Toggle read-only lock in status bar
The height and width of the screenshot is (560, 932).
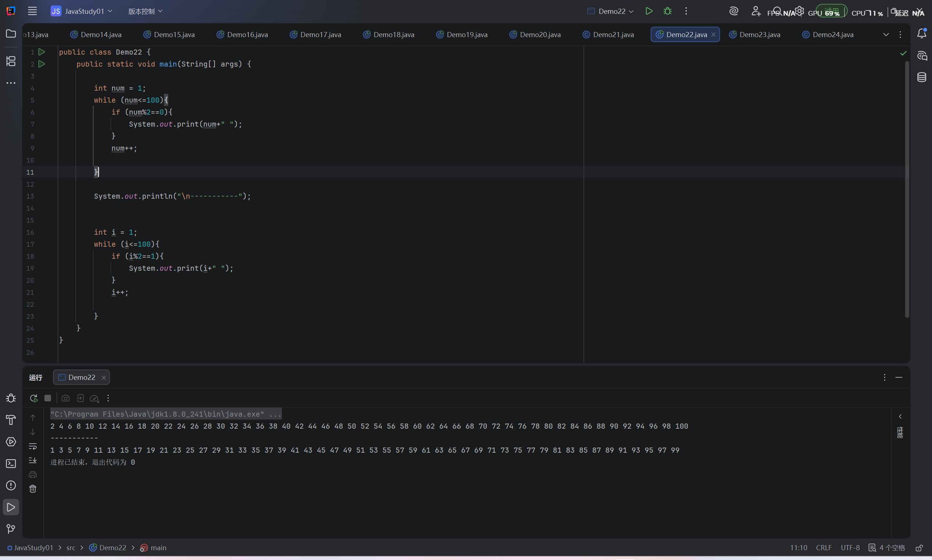click(920, 548)
